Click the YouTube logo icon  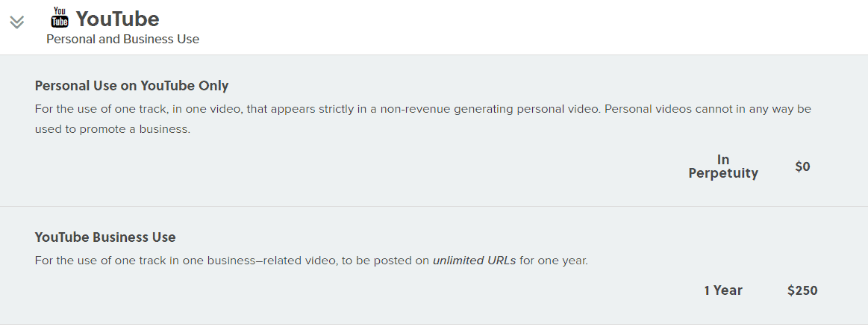60,17
